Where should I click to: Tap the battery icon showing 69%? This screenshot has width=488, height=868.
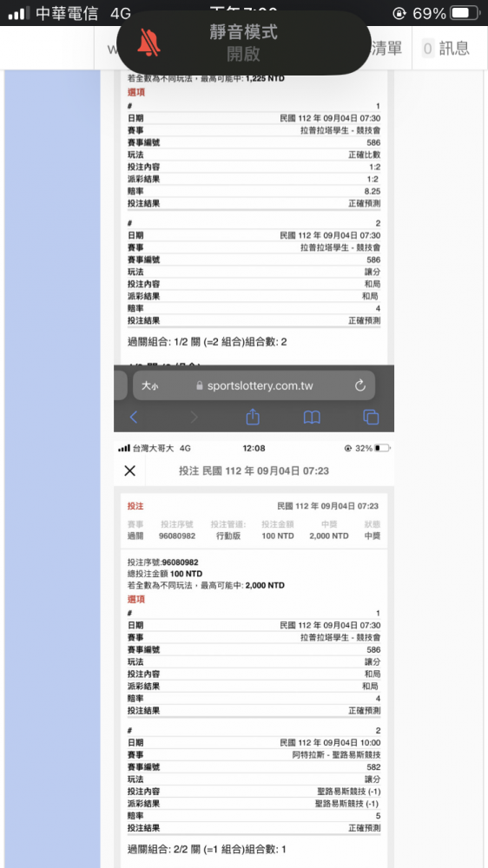coord(465,13)
